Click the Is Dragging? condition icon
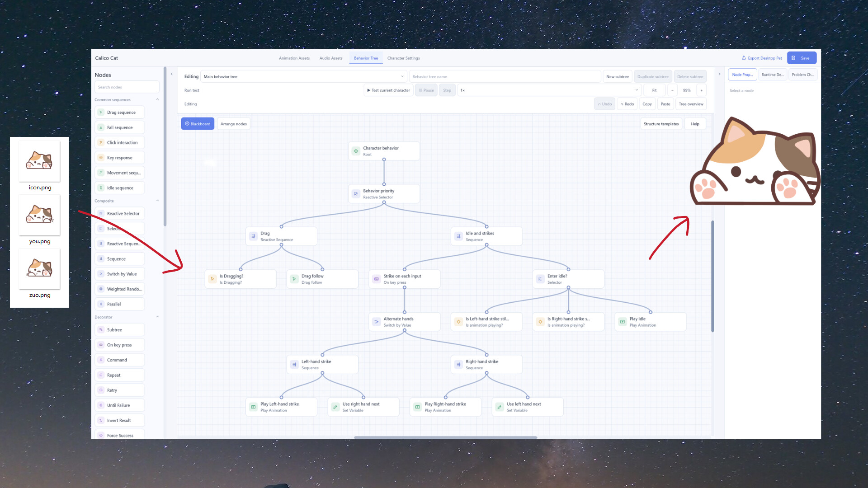This screenshot has width=868, height=488. click(x=212, y=279)
